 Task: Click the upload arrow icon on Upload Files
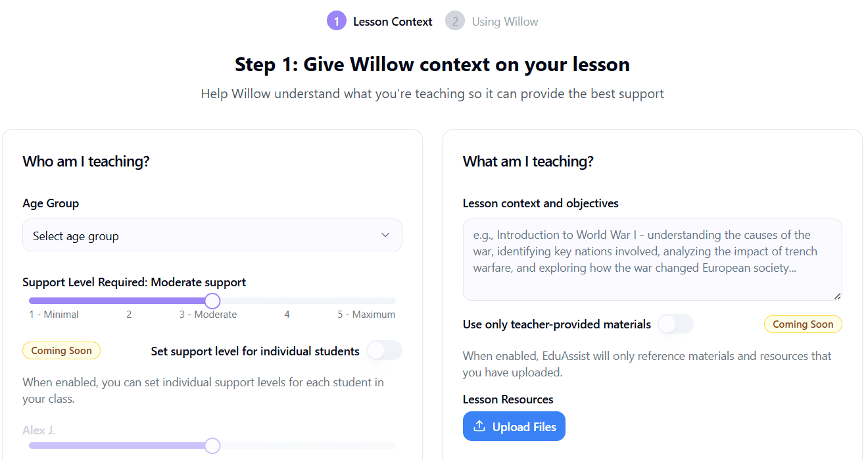coord(479,426)
